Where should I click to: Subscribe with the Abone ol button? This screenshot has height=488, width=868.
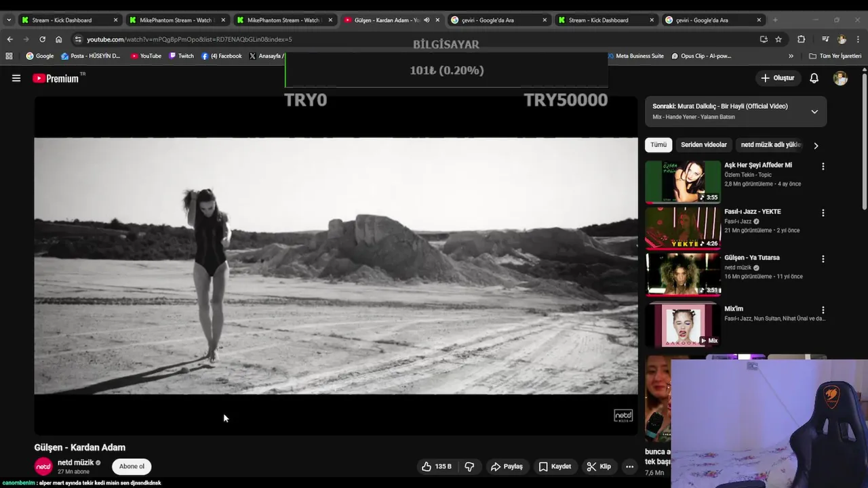tap(132, 466)
